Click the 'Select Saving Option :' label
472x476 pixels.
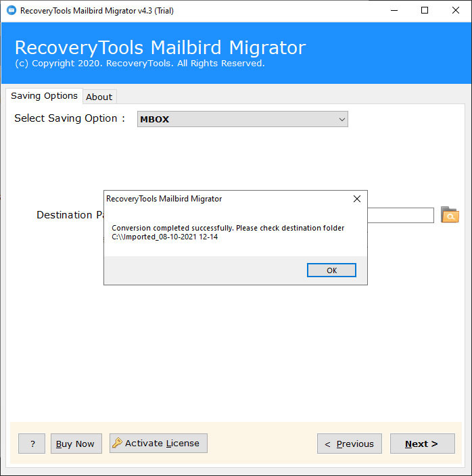(x=70, y=118)
